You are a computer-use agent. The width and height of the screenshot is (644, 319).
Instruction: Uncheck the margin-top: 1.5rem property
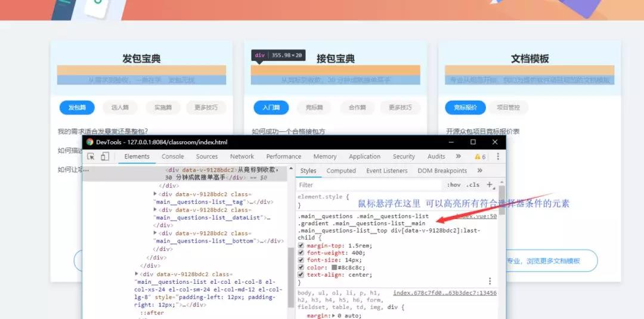(301, 246)
